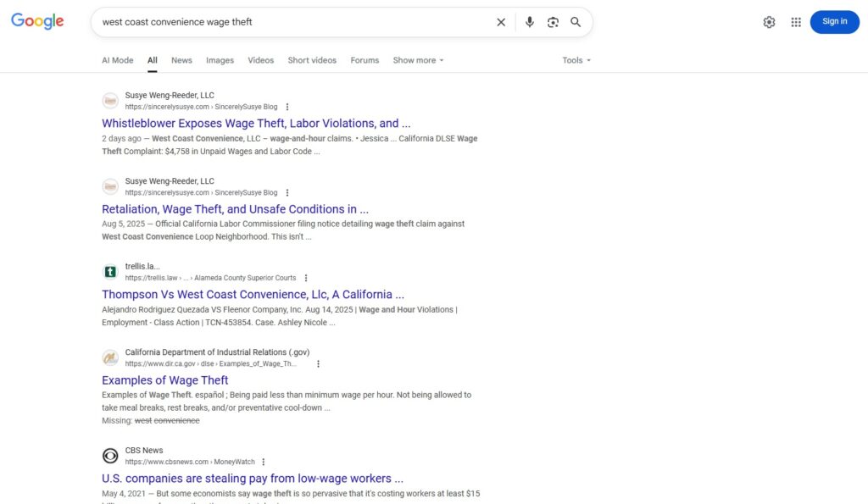Open more options for Whistleblower Exposes result
This screenshot has height=504, width=868.
pyautogui.click(x=287, y=107)
